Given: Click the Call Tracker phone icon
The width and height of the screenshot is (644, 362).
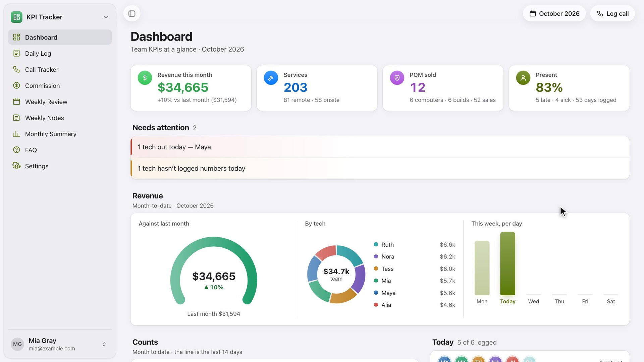Looking at the screenshot, I should [x=16, y=69].
